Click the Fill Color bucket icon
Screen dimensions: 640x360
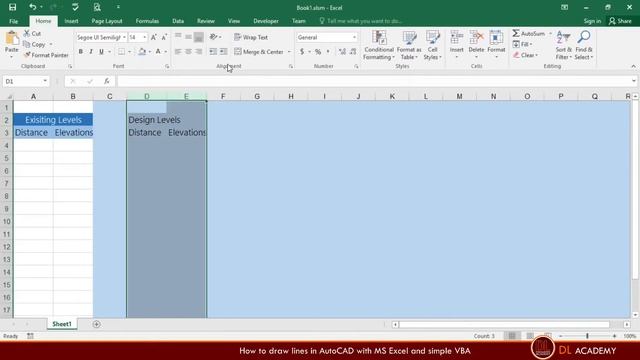142,51
